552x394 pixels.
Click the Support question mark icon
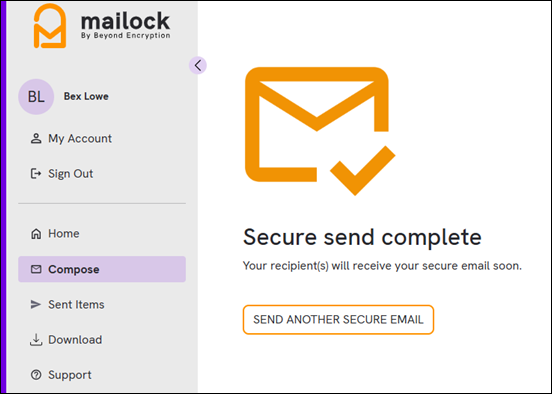coord(36,375)
